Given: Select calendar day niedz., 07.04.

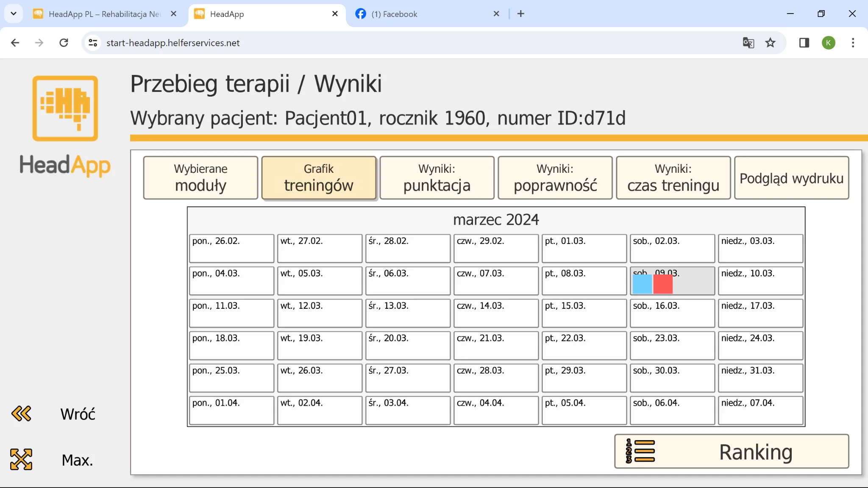Looking at the screenshot, I should point(760,410).
